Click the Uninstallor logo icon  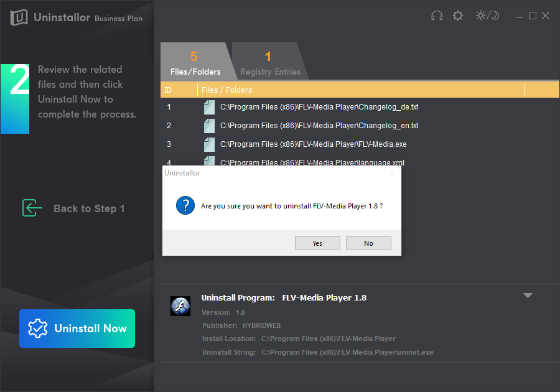click(x=19, y=17)
